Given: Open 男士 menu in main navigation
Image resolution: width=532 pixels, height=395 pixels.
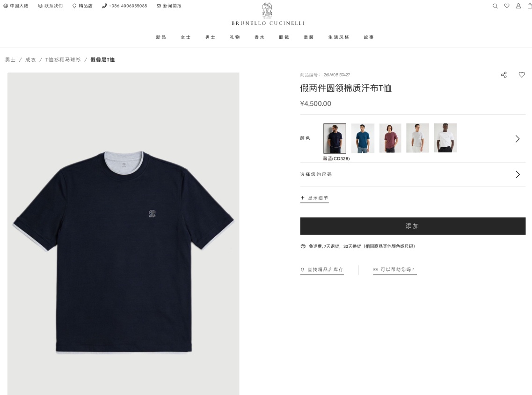Looking at the screenshot, I should (x=210, y=37).
